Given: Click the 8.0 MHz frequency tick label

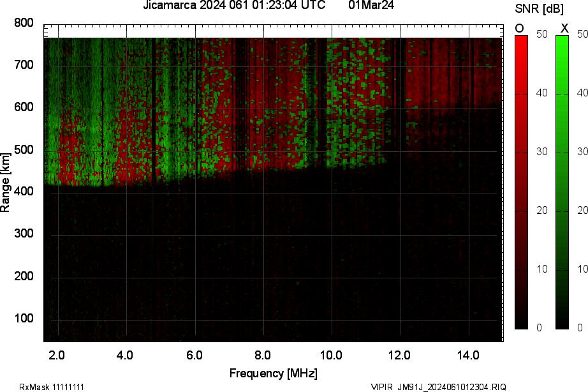Looking at the screenshot, I should tap(263, 355).
